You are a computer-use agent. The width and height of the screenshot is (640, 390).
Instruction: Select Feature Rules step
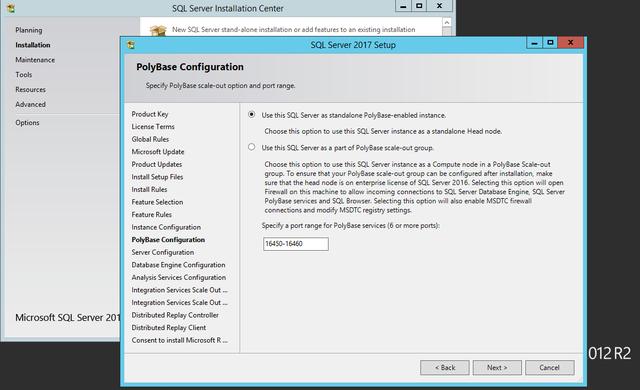pos(151,215)
